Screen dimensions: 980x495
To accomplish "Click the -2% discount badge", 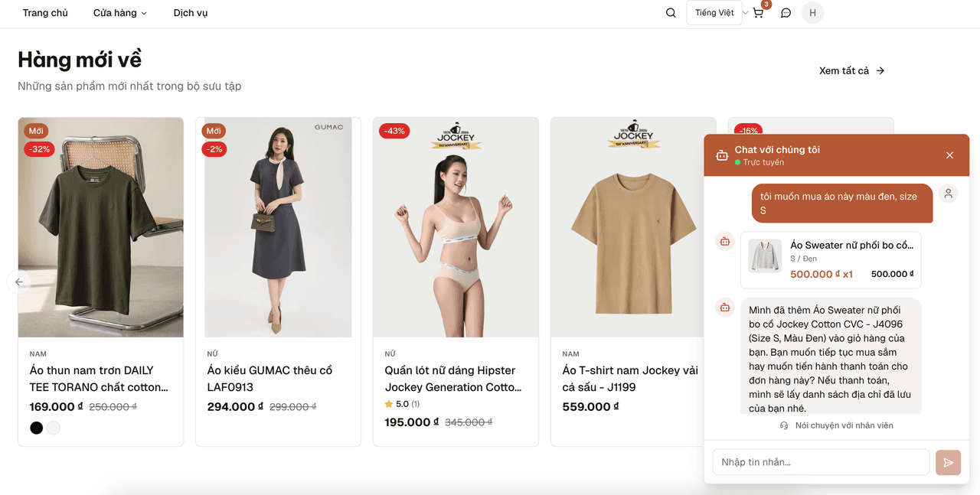I will pyautogui.click(x=214, y=149).
